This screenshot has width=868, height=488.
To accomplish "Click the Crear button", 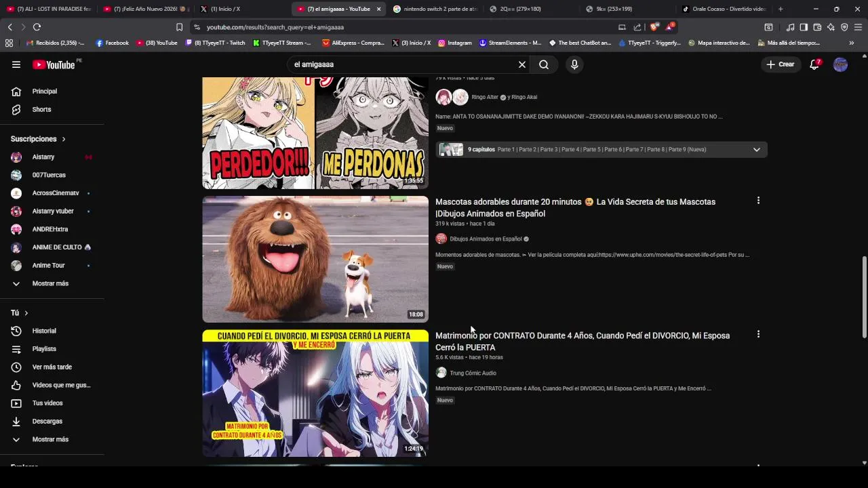I will pyautogui.click(x=781, y=64).
